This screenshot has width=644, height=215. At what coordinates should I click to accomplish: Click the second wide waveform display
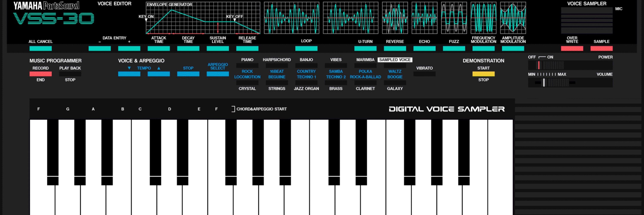click(351, 18)
